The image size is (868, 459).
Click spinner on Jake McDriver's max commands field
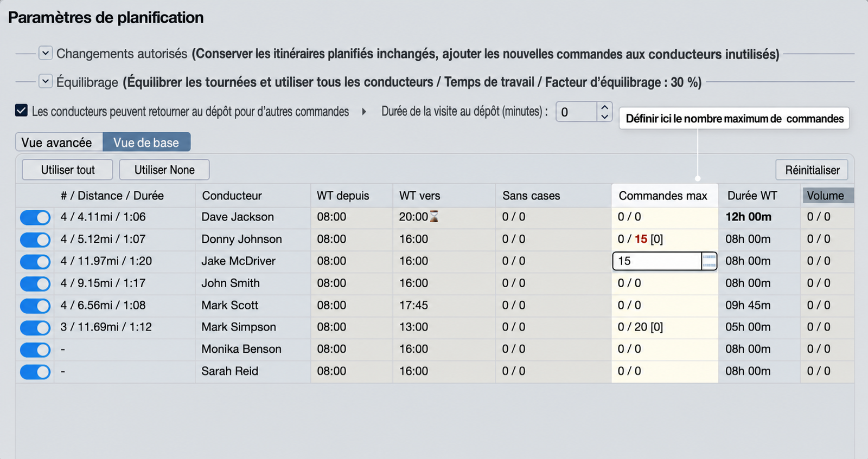[709, 261]
